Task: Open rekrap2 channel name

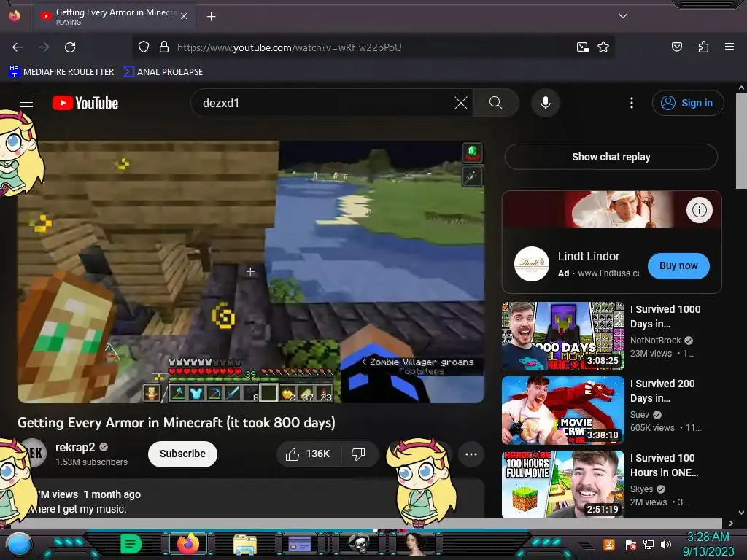Action: 75,447
